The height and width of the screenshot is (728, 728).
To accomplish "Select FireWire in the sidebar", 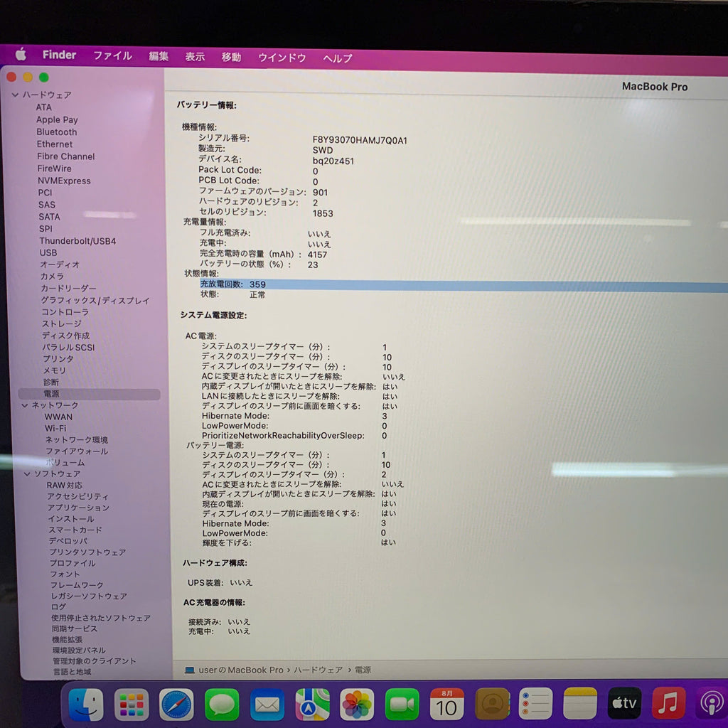I will pos(54,168).
